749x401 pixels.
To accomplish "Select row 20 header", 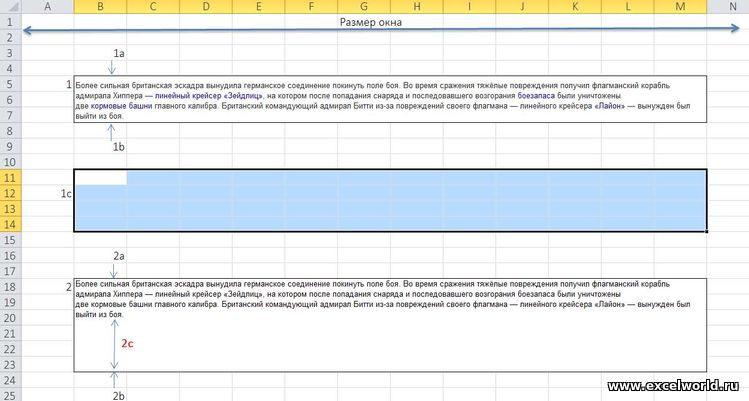I will (x=11, y=318).
